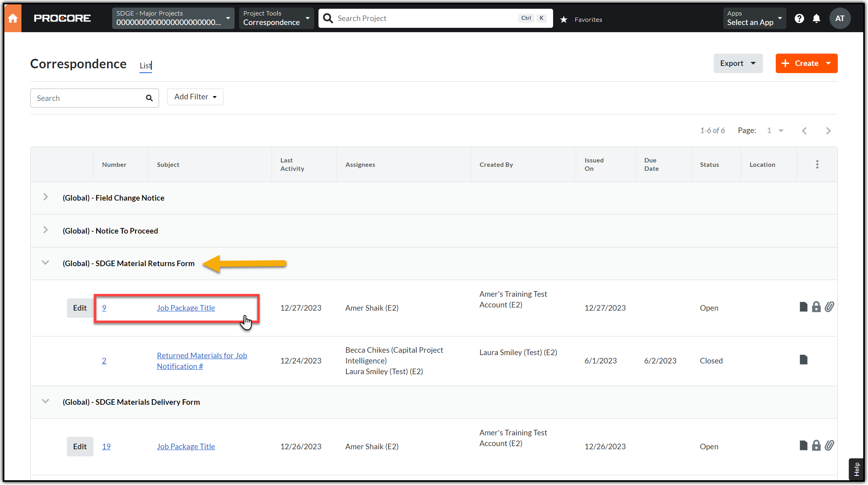
Task: Click the paperclip attachment icon in row 9
Action: click(x=829, y=307)
